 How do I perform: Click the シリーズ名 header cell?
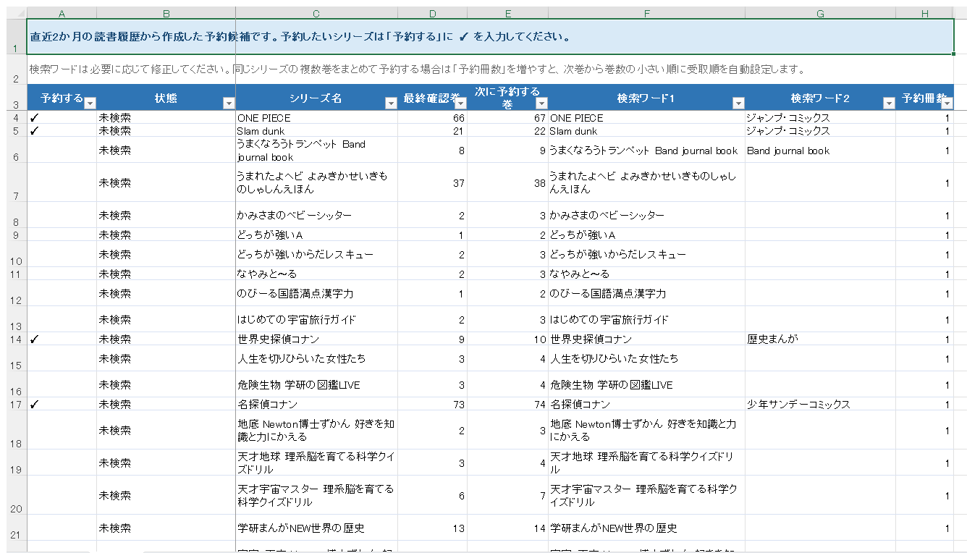[316, 98]
